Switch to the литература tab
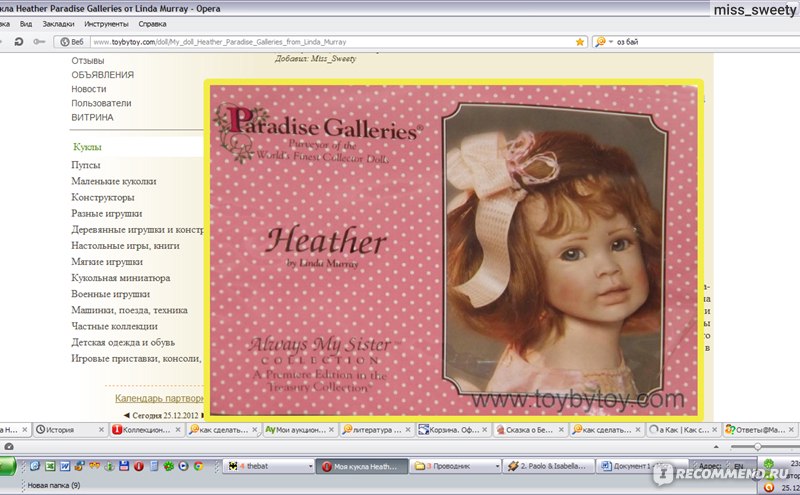 377,430
